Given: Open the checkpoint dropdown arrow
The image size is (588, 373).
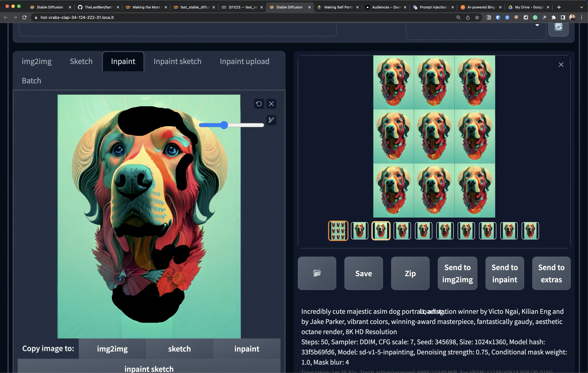Looking at the screenshot, I should pyautogui.click(x=537, y=25).
